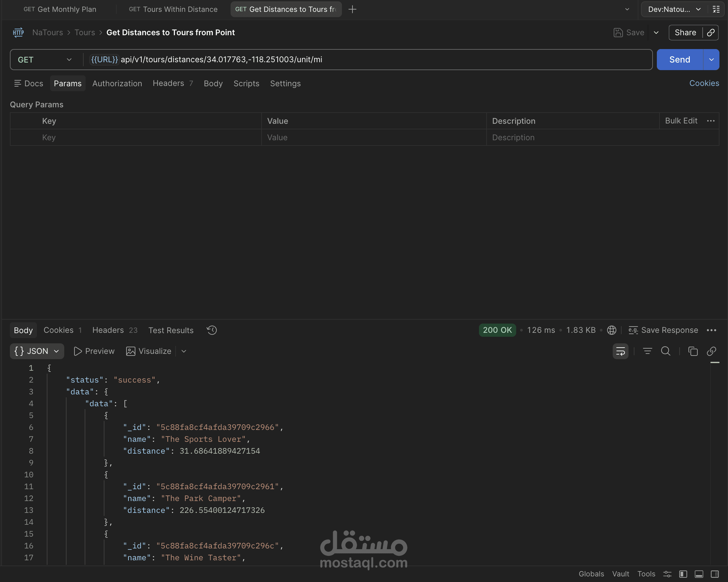This screenshot has height=582, width=728.
Task: Expand the JSON format dropdown
Action: tap(37, 351)
